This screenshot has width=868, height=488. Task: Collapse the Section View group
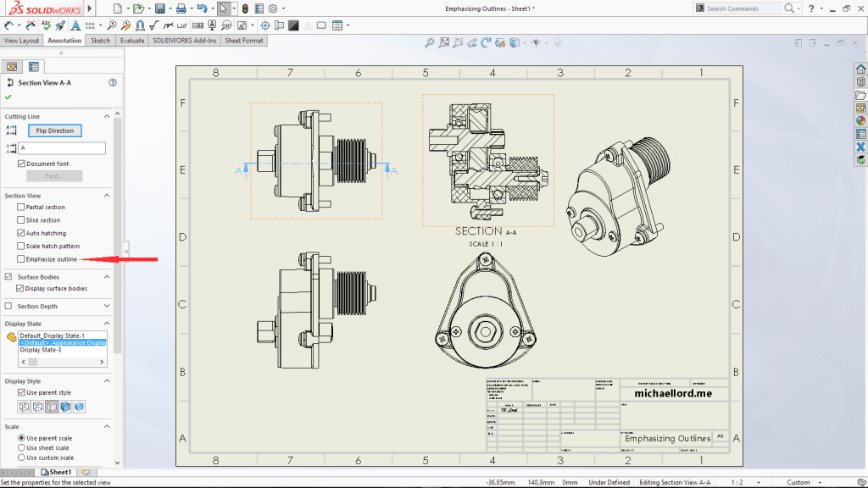click(x=107, y=196)
